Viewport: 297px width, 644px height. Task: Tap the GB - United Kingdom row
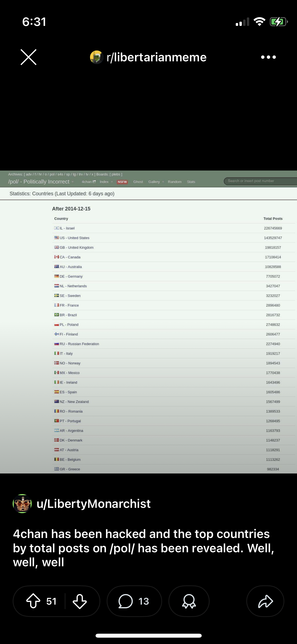[174, 247]
